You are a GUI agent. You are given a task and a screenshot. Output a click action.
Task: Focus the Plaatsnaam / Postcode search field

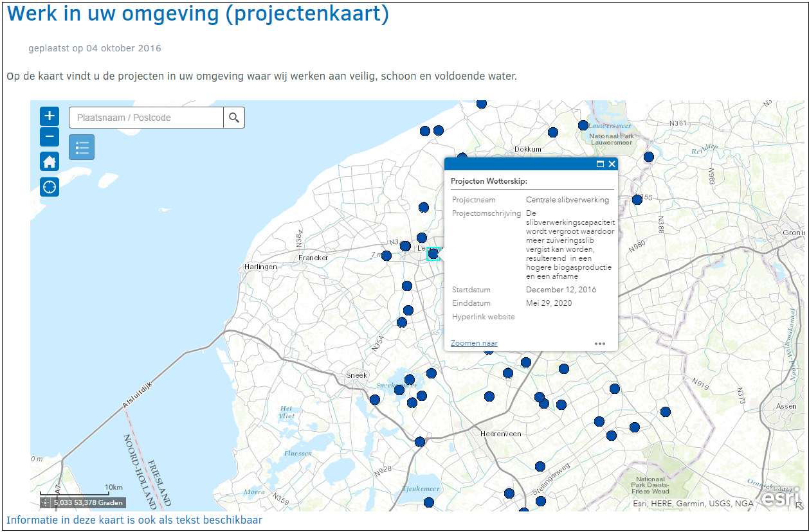coord(146,118)
